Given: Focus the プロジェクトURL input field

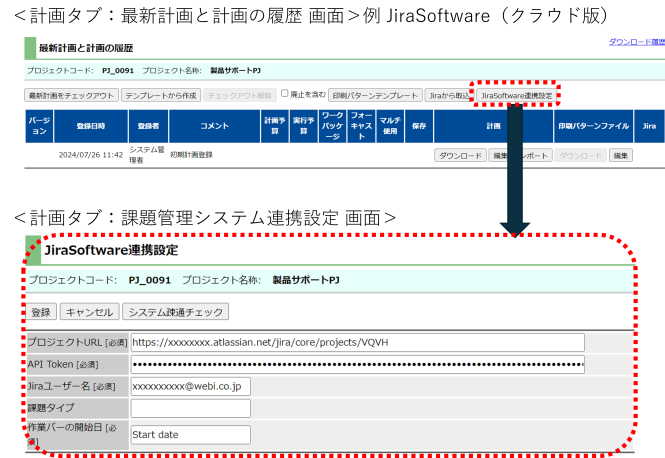Looking at the screenshot, I should (x=358, y=342).
